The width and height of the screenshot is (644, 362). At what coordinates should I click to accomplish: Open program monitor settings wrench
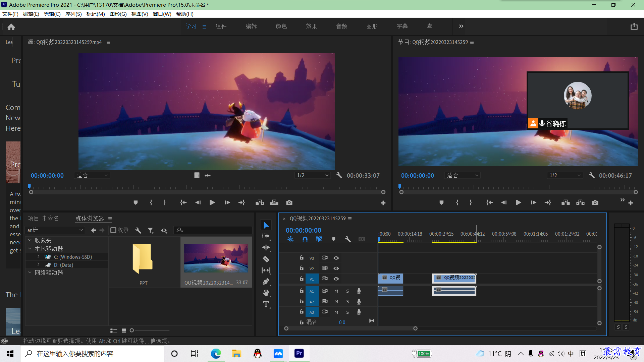(x=592, y=175)
